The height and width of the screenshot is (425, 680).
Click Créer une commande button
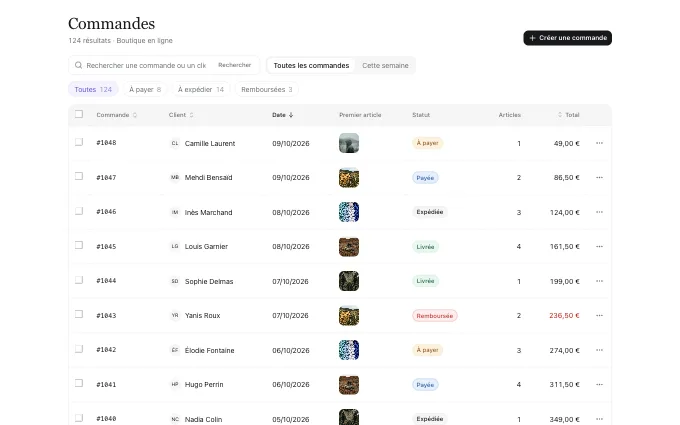click(567, 38)
